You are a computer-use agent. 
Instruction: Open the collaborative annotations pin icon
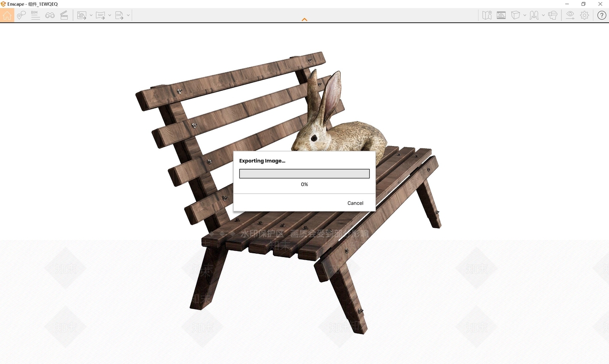[21, 15]
